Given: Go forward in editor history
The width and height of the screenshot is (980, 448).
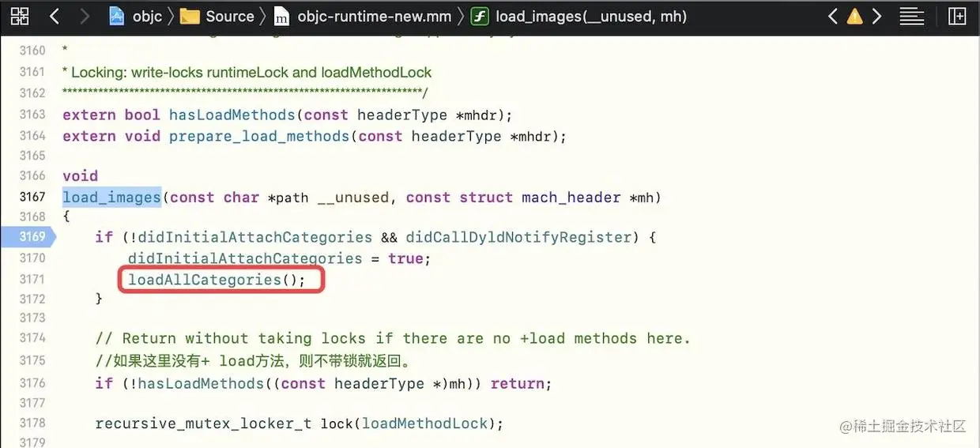Looking at the screenshot, I should click(x=85, y=16).
